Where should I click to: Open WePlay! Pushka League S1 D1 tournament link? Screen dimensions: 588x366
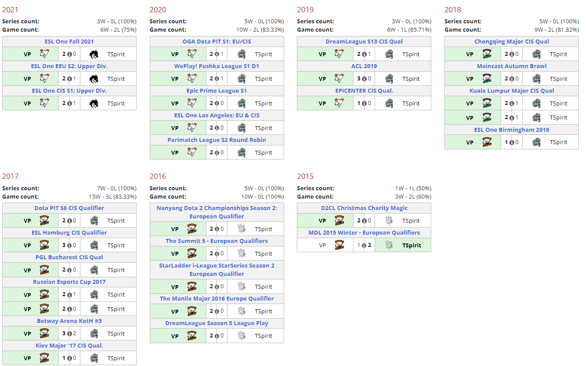coord(216,66)
